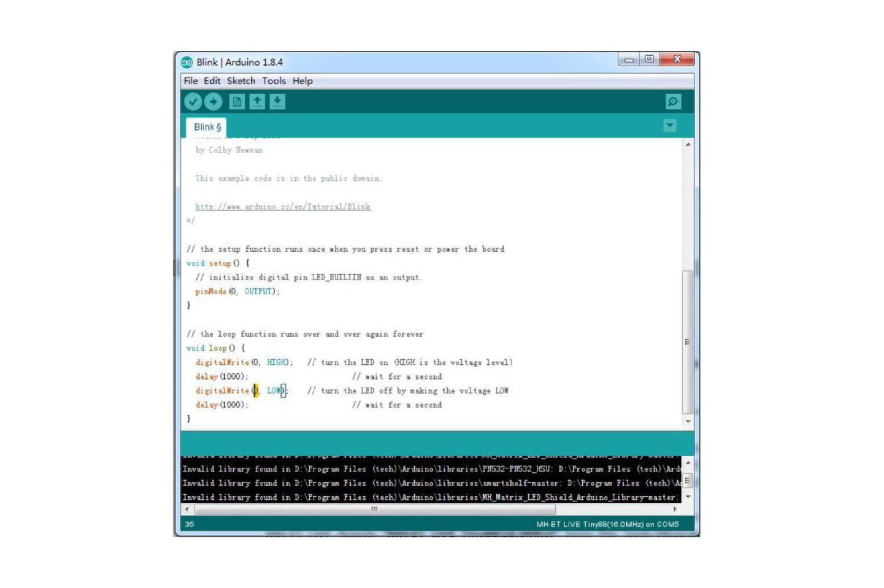Viewport: 884px width, 588px height.
Task: Click the editor scrollbar down arrow
Action: click(x=688, y=421)
